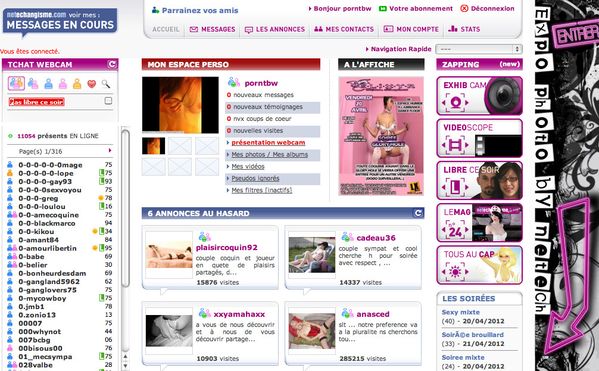
Task: Open the Navigation Rapide dropdown
Action: click(x=479, y=49)
